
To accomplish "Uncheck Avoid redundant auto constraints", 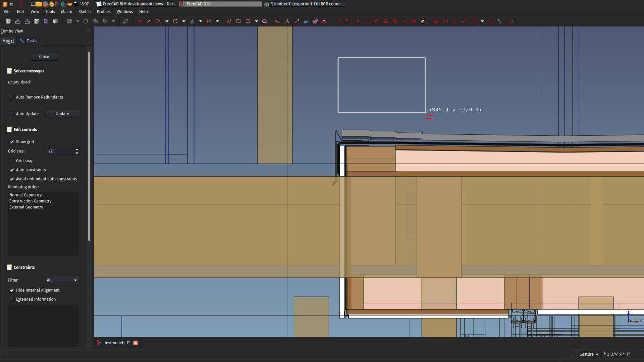I will click(x=12, y=179).
